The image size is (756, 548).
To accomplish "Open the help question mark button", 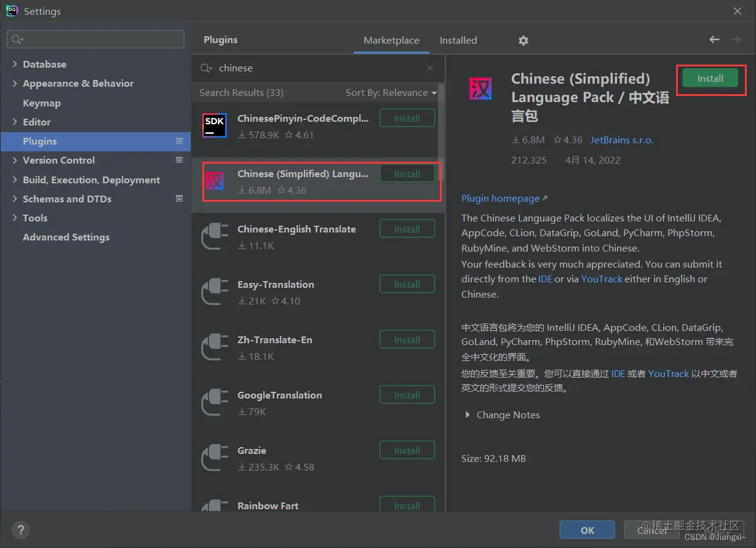I will pyautogui.click(x=20, y=530).
